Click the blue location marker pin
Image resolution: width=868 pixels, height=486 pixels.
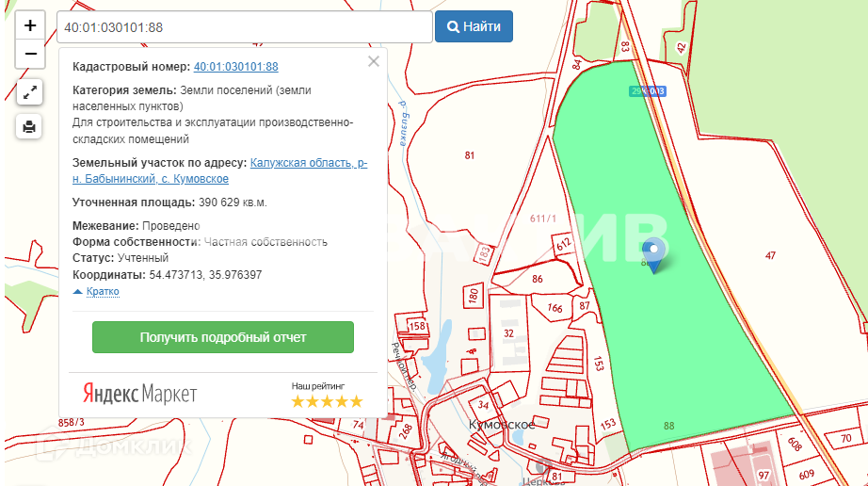(652, 252)
